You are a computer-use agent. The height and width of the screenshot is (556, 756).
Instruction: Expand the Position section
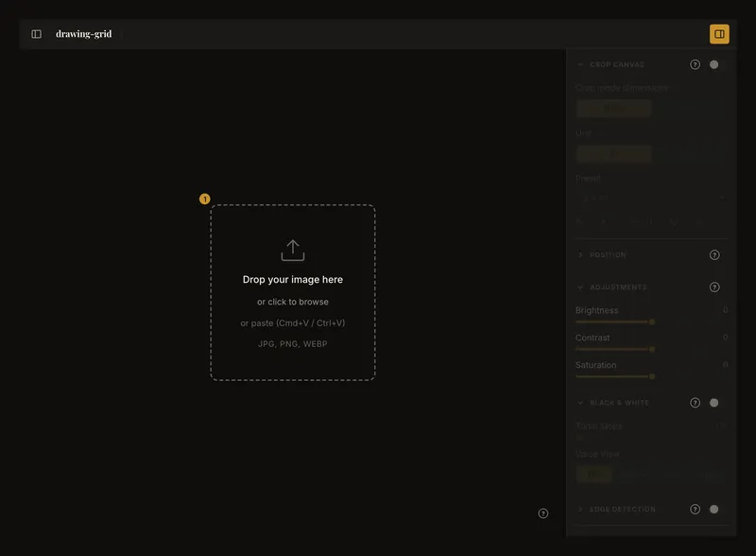[580, 255]
